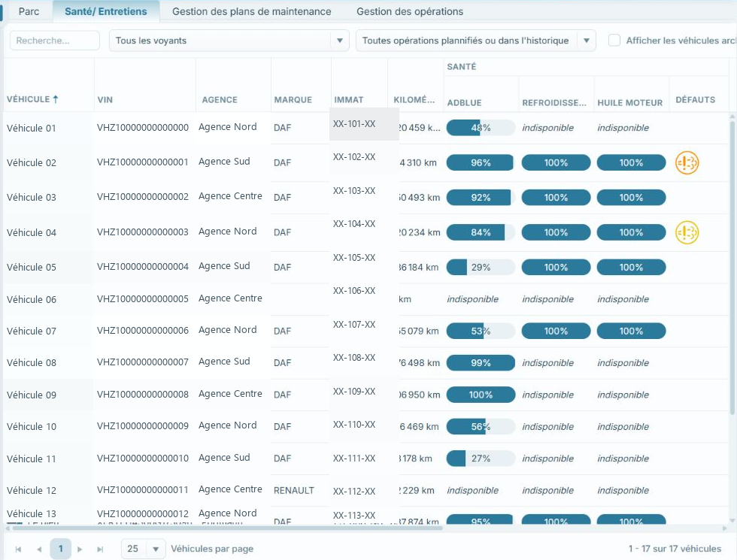This screenshot has height=560, width=737.
Task: Go to the previous page arrow
Action: pyautogui.click(x=39, y=549)
